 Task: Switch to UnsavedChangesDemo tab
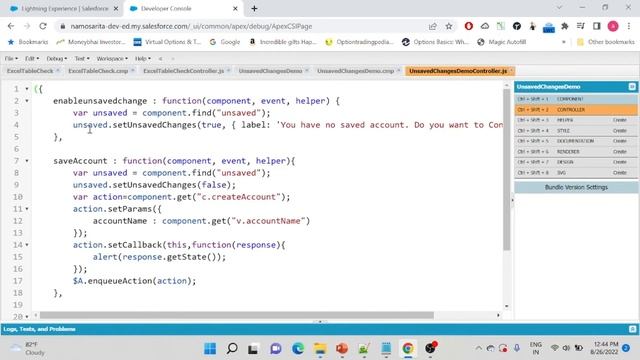[x=270, y=71]
